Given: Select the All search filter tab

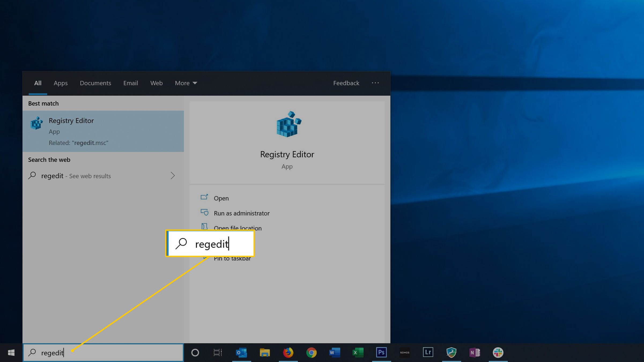Looking at the screenshot, I should (38, 83).
